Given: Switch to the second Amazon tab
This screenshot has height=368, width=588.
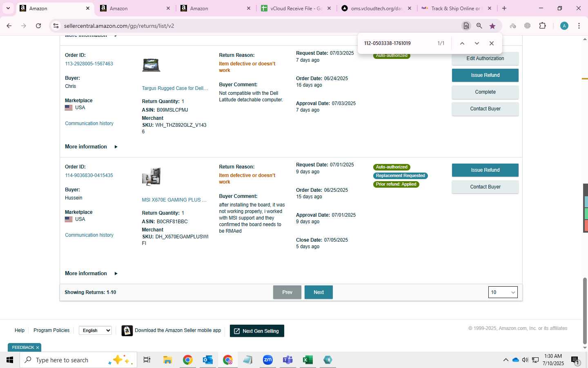Looking at the screenshot, I should pos(135,8).
